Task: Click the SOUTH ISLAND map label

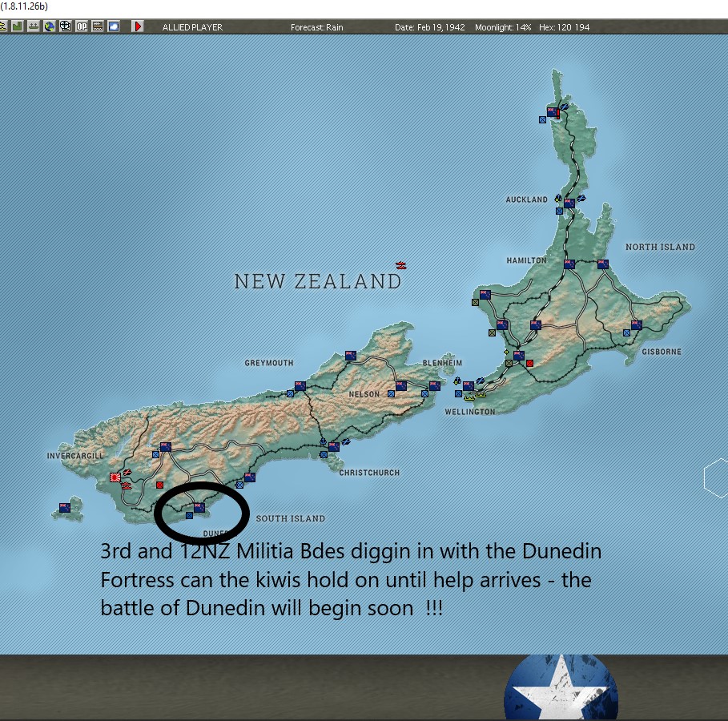Action: [x=291, y=518]
